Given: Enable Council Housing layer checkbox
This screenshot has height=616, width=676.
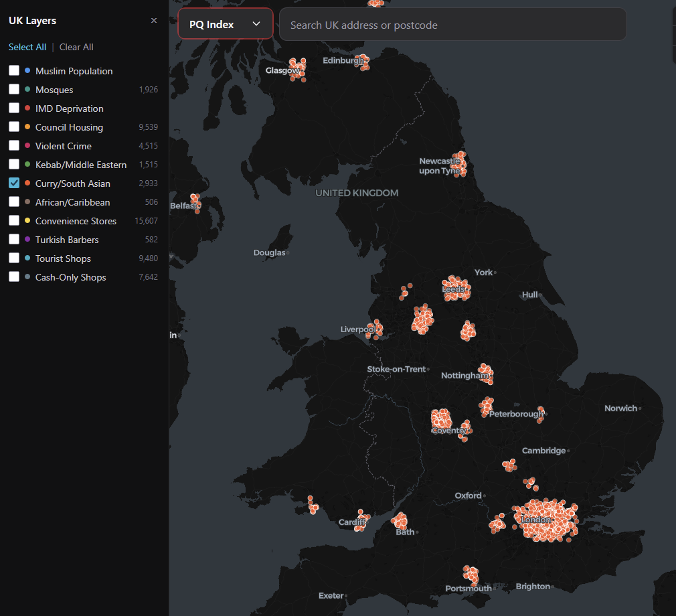Looking at the screenshot, I should point(14,127).
